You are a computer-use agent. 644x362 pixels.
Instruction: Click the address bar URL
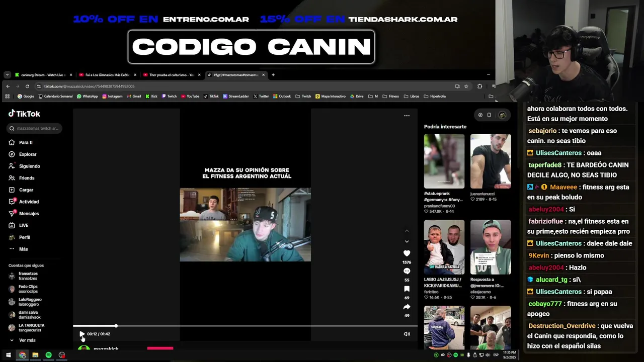[89, 86]
